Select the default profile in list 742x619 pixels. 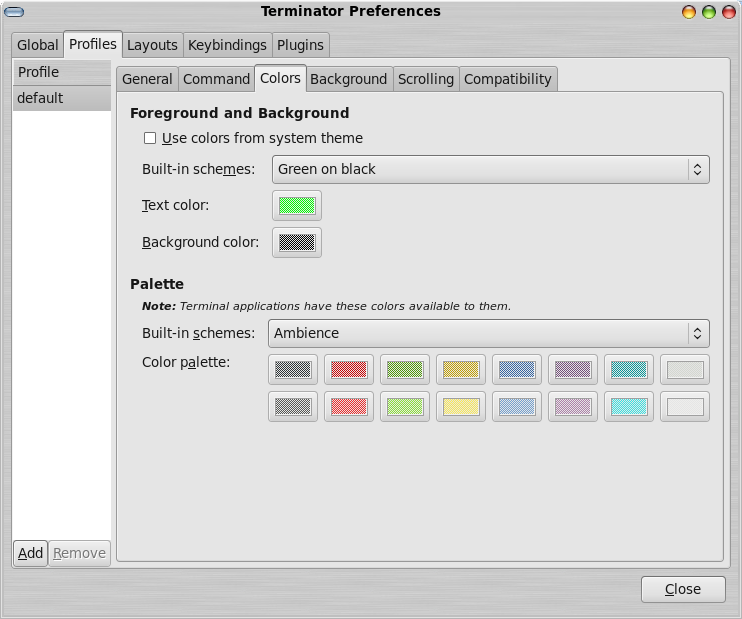tap(62, 98)
